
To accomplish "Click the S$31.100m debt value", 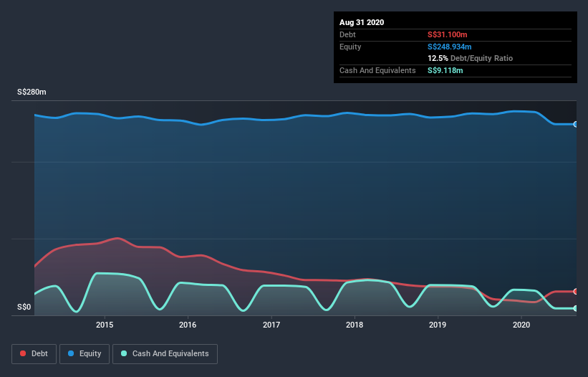I will [x=448, y=34].
